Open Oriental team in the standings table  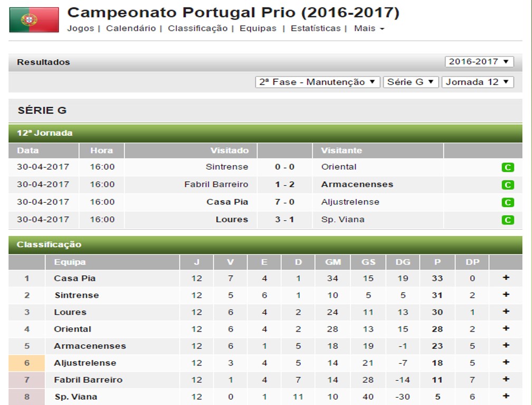72,329
